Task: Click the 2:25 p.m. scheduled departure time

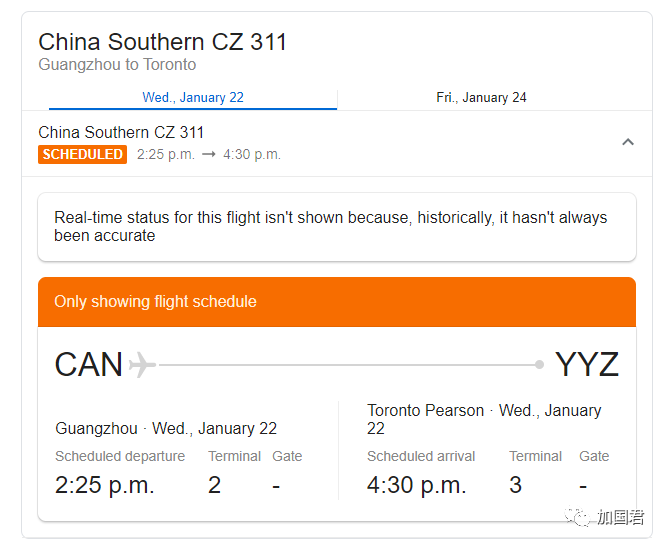Action: click(104, 485)
